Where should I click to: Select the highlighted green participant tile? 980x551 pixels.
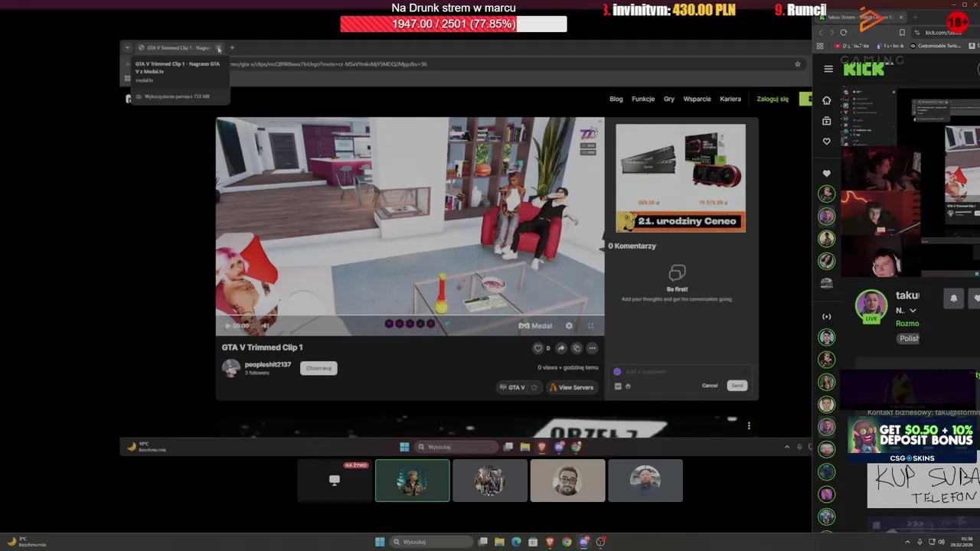pos(413,481)
